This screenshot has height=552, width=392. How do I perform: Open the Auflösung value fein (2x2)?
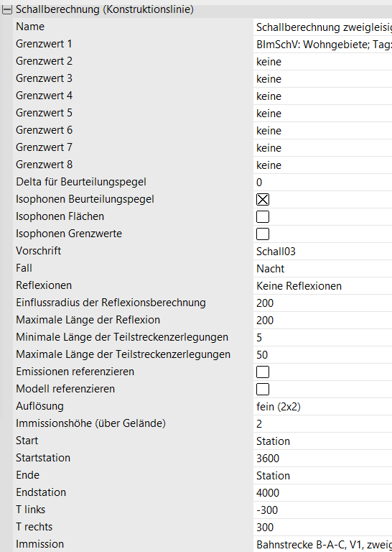[x=323, y=407]
